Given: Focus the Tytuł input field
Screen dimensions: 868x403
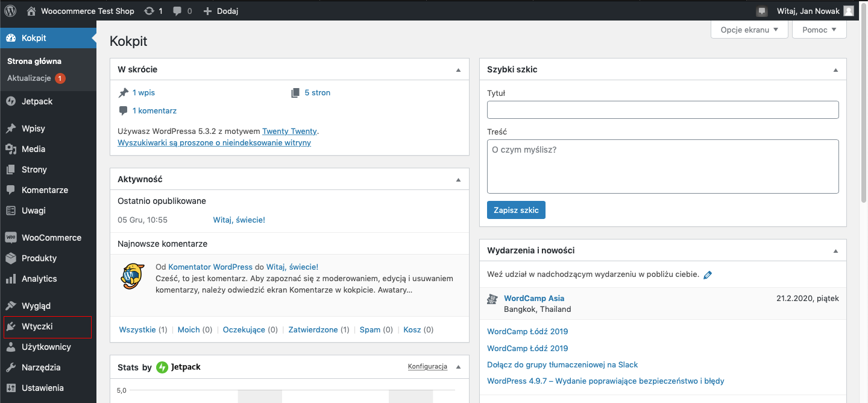Looking at the screenshot, I should 663,110.
